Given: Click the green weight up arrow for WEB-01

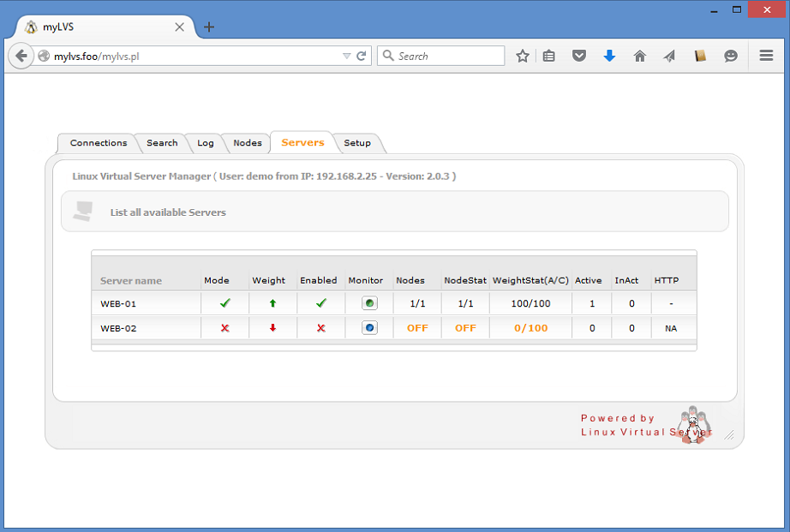Looking at the screenshot, I should [x=272, y=303].
